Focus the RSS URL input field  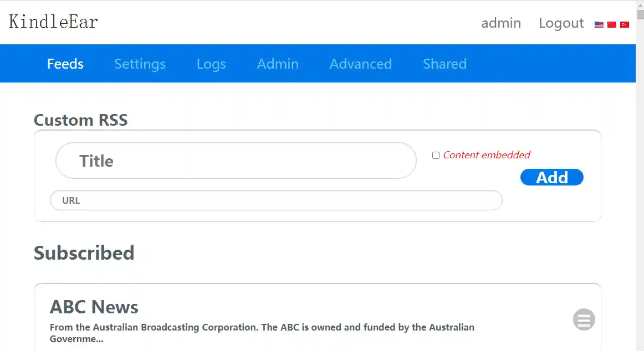click(276, 200)
